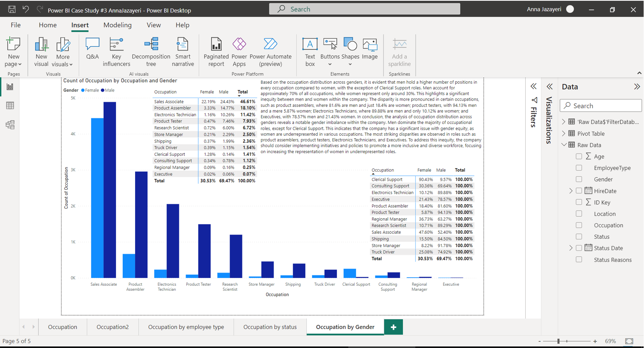Check the Gender field checkbox
Viewport: 644px width, 348px height.
click(579, 179)
